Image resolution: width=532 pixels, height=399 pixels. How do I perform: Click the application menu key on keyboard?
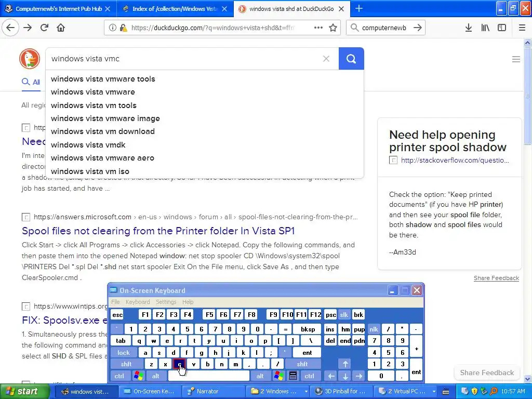pos(293,376)
